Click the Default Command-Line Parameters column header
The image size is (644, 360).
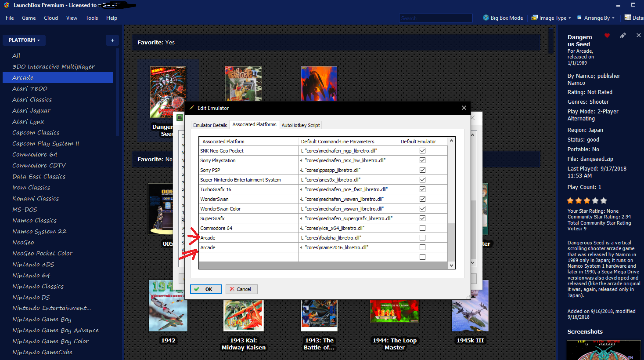(x=348, y=142)
